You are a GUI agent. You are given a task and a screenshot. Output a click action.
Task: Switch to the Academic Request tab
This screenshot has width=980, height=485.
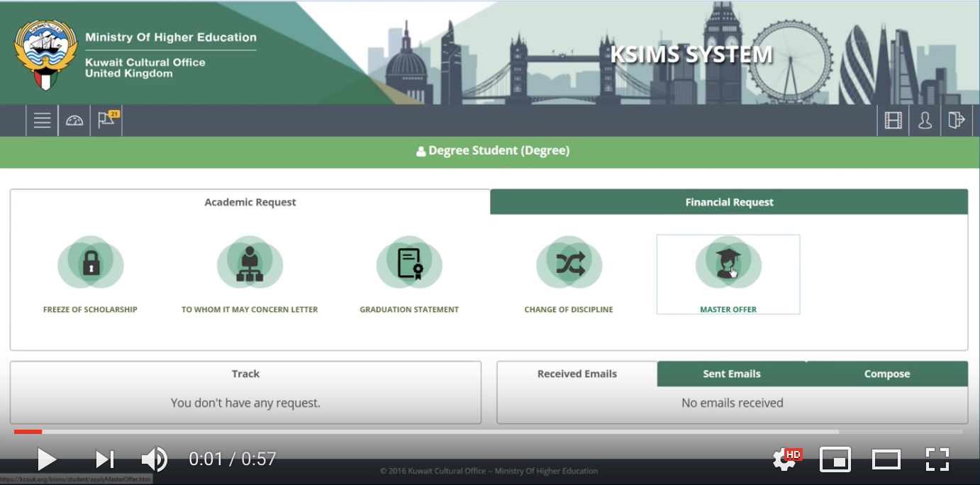coord(250,202)
